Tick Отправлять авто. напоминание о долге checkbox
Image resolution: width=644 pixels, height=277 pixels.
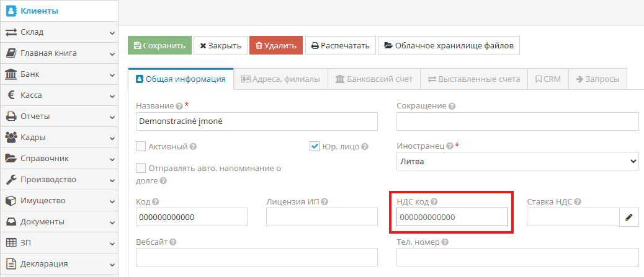pyautogui.click(x=141, y=169)
